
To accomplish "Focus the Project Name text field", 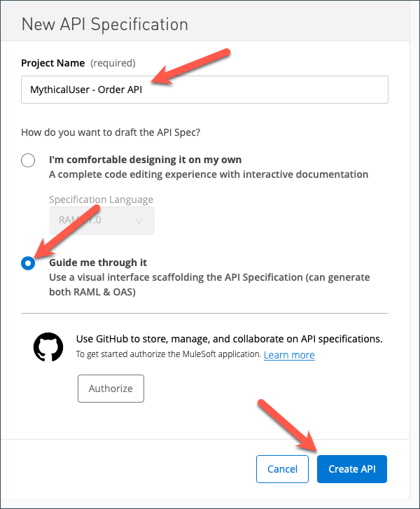I will coord(204,90).
